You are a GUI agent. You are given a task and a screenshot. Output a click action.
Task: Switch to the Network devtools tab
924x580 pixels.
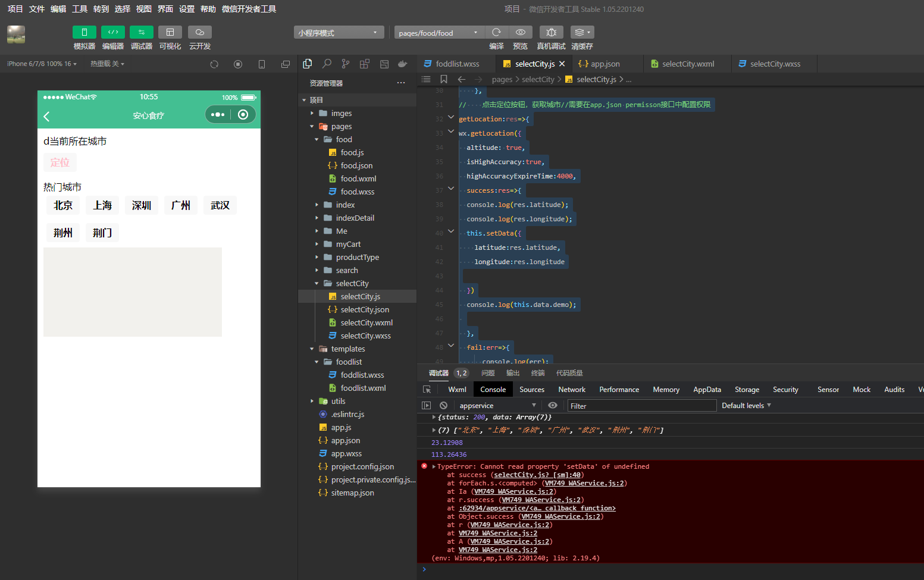(x=572, y=390)
